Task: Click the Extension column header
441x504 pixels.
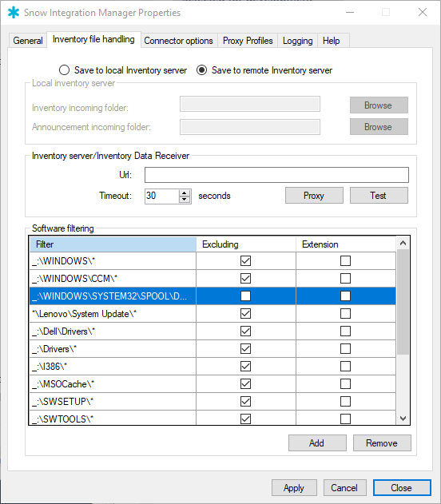Action: point(346,244)
